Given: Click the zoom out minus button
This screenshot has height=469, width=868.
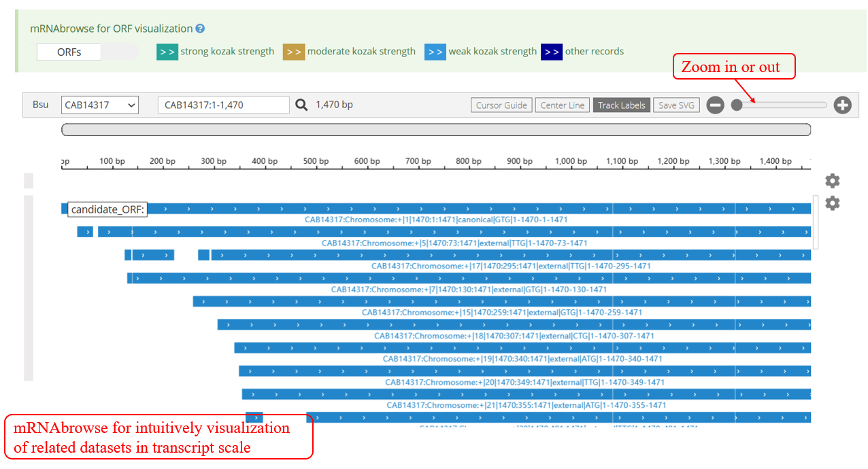Looking at the screenshot, I should tap(715, 105).
